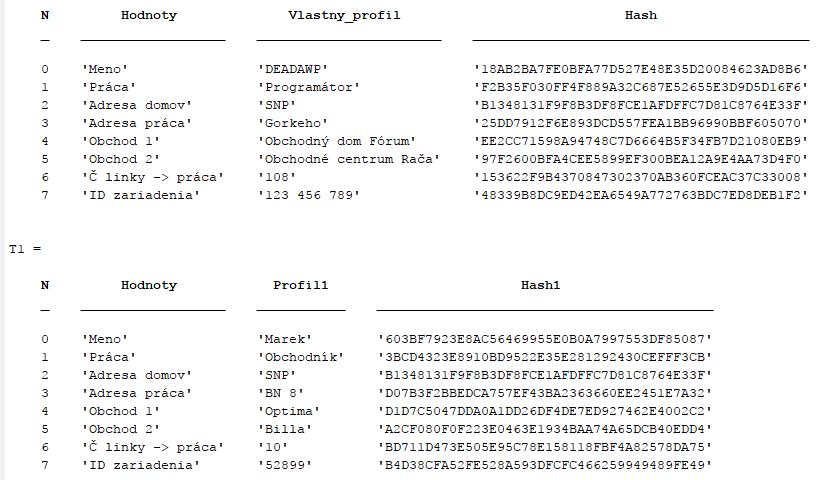Click the 'Obchodník' job value

301,357
